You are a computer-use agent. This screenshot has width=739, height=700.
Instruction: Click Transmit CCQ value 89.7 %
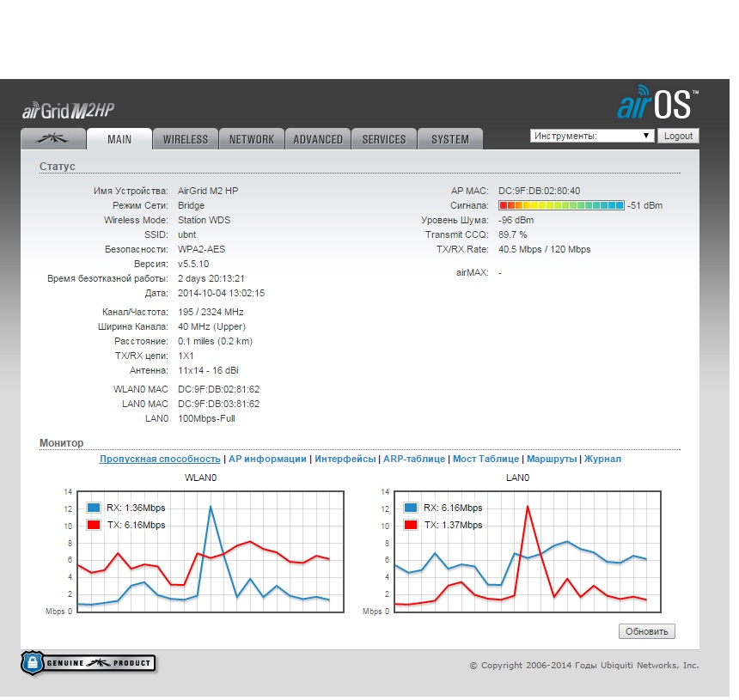coord(513,234)
